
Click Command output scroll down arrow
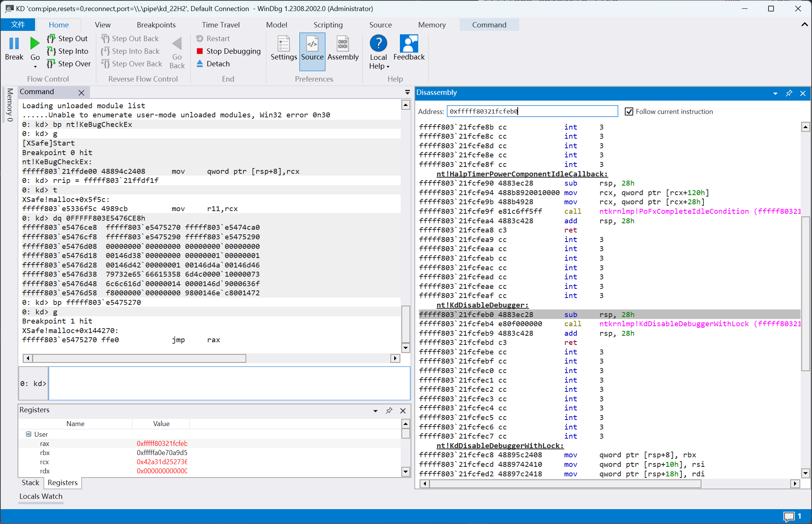[x=406, y=348]
